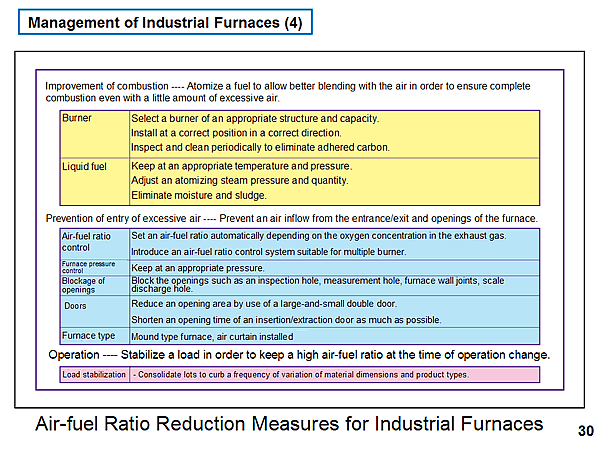Screen dimensions: 600x450
Task: Click 'Install at a correct position' line
Action: (236, 133)
